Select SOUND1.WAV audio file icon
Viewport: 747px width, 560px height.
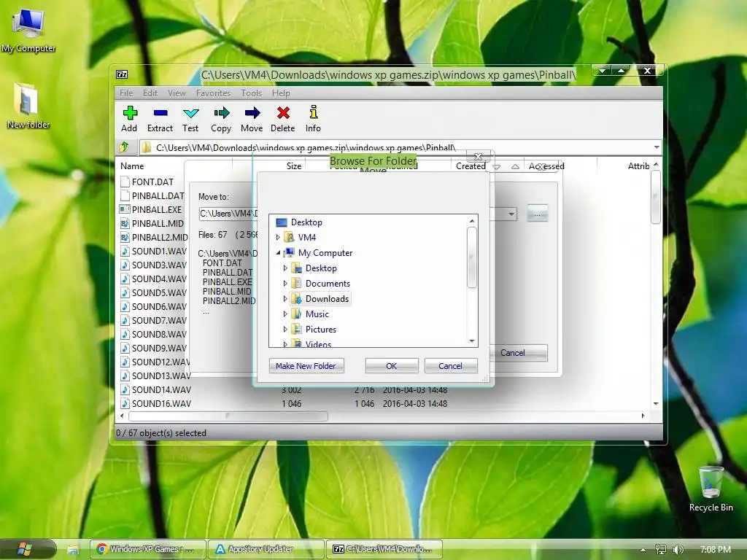(x=125, y=251)
